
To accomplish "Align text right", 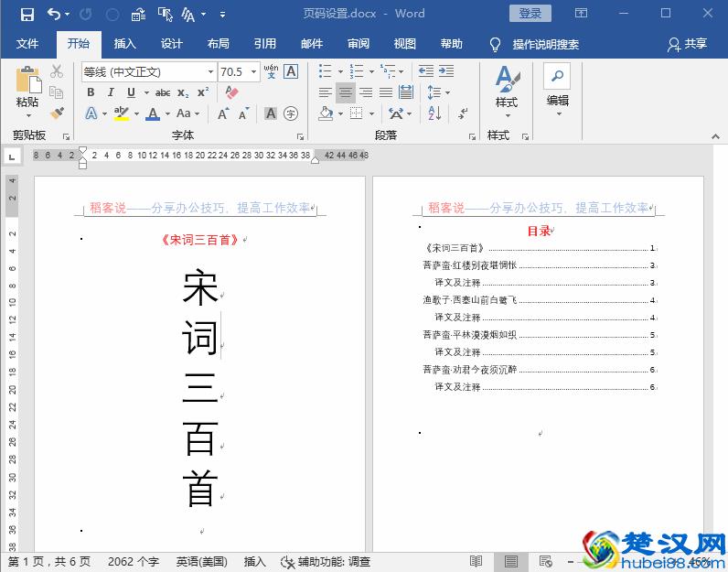I will (366, 92).
